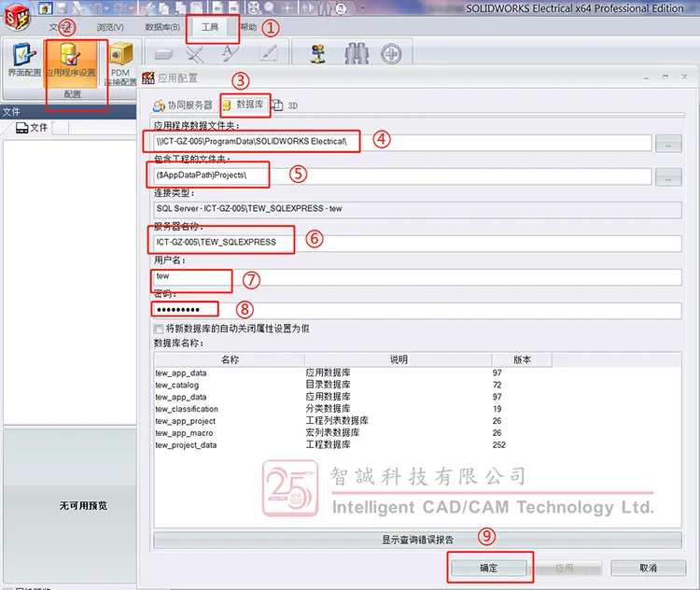
Task: Click the 分类数据库 description cell
Action: click(329, 409)
